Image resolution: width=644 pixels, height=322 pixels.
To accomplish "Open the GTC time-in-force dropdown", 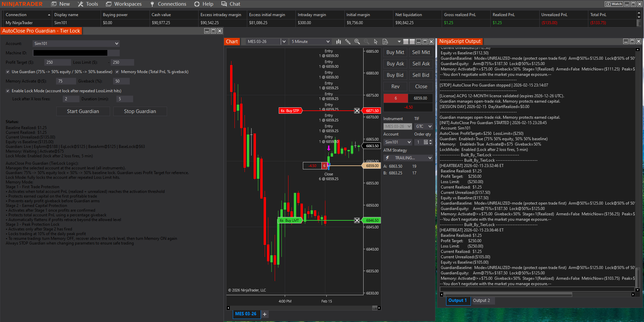I will click(x=423, y=126).
